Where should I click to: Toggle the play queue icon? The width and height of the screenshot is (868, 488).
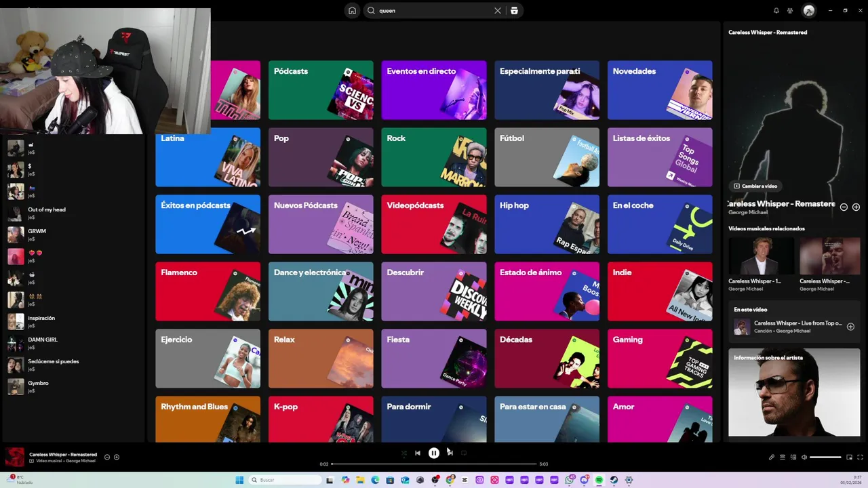783,457
